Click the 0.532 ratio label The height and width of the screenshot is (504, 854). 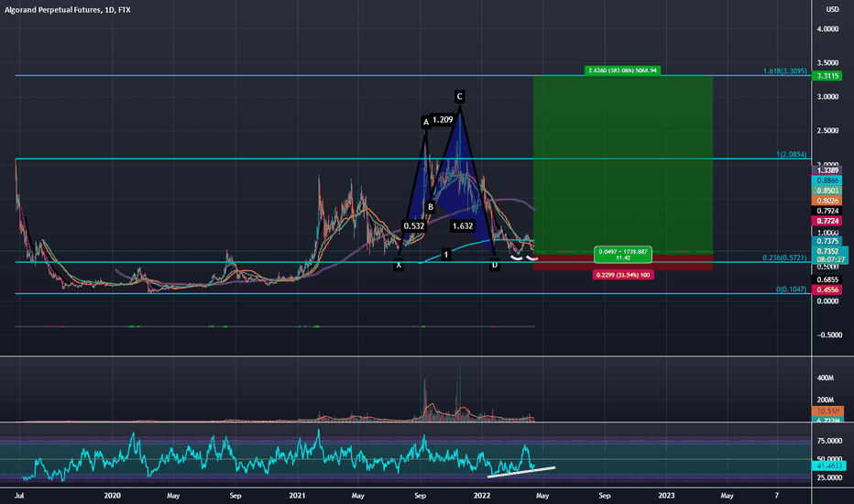tap(414, 225)
